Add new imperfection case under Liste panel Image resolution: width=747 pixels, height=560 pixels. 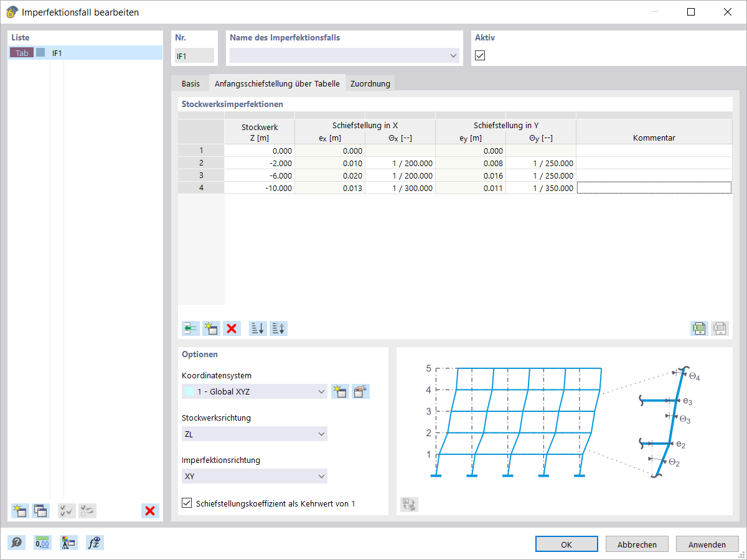click(20, 511)
